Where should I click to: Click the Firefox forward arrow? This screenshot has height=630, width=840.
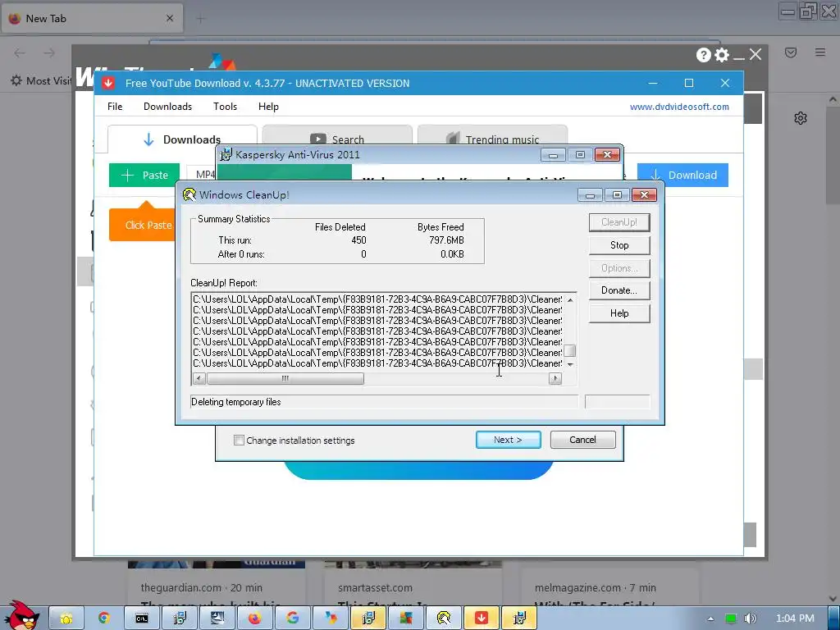point(49,52)
